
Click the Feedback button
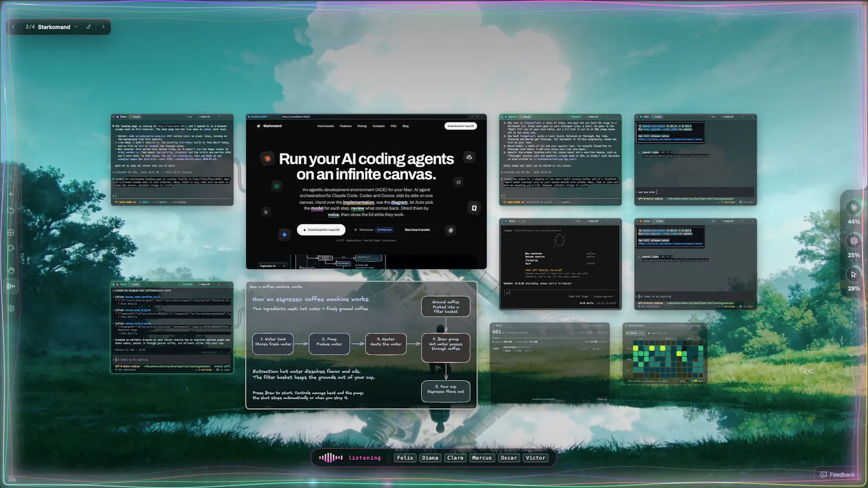(x=837, y=474)
